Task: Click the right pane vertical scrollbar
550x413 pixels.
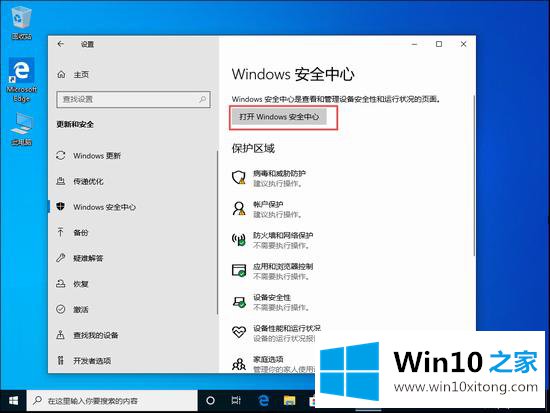Action: (x=474, y=175)
